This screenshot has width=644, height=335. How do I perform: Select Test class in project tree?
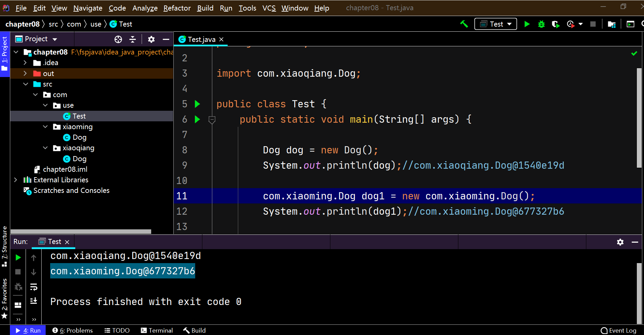(79, 116)
